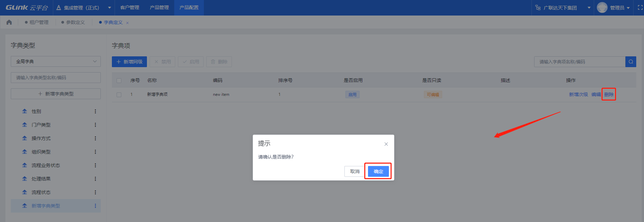
Task: Open the 广联达天下集团 organization dropdown
Action: point(562,7)
